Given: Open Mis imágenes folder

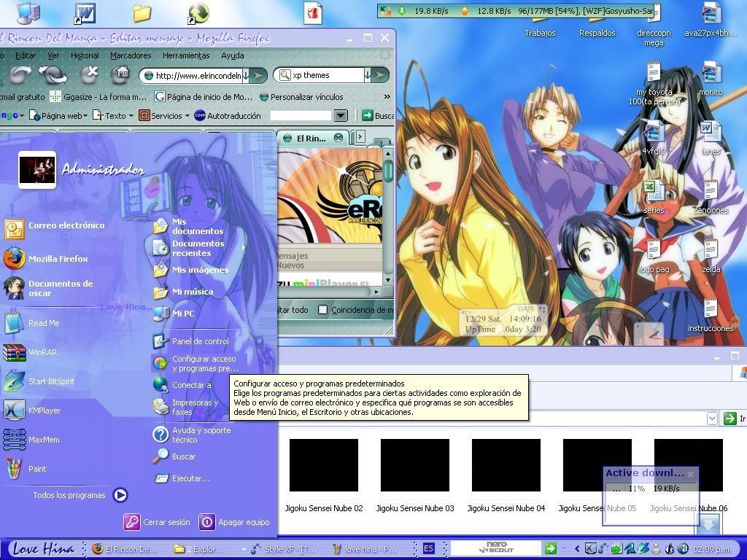Looking at the screenshot, I should coord(191,270).
